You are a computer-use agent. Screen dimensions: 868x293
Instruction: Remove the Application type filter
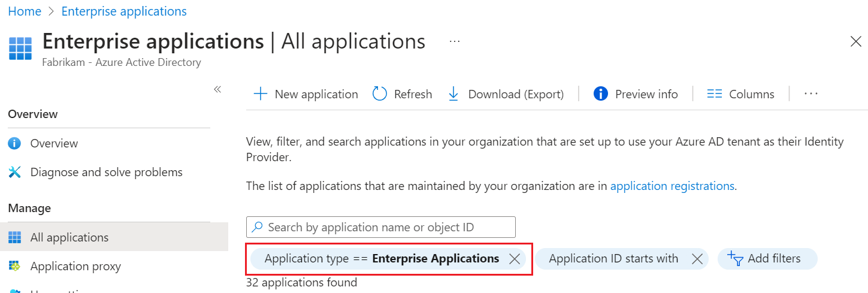[514, 259]
